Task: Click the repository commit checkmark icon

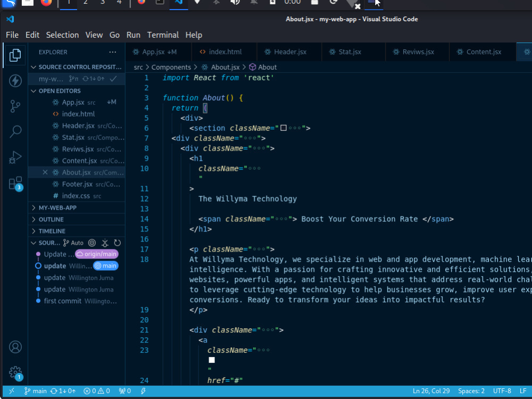Action: click(113, 79)
